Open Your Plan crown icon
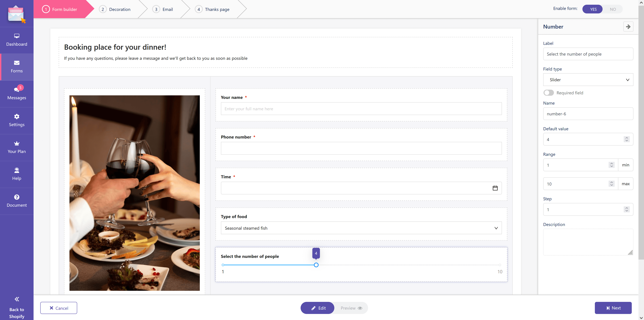The height and width of the screenshot is (320, 644). click(16, 143)
